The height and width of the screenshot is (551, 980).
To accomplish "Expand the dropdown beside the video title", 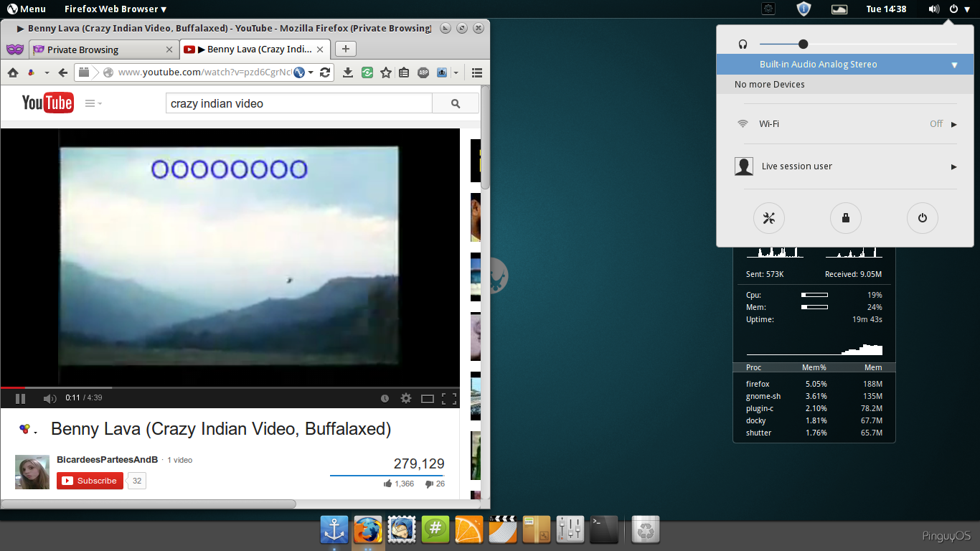I will click(x=35, y=432).
